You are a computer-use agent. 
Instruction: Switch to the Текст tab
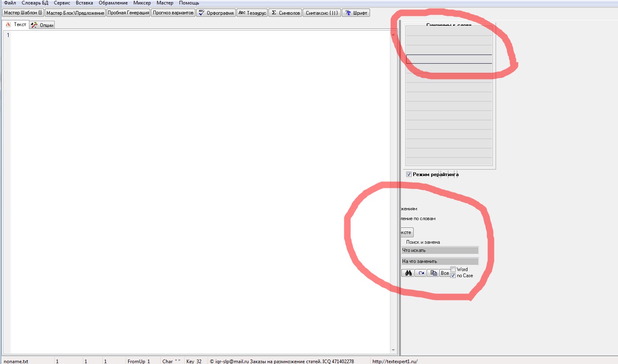[x=16, y=24]
